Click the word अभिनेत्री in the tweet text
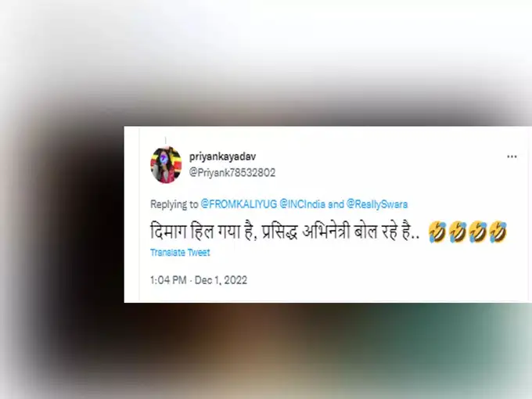Image resolution: width=532 pixels, height=399 pixels. click(326, 232)
